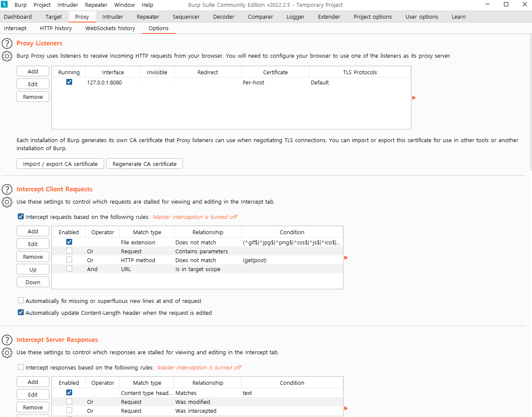Toggle 'Intercept requests based on the following rules'
The height and width of the screenshot is (417, 532).
[x=21, y=216]
